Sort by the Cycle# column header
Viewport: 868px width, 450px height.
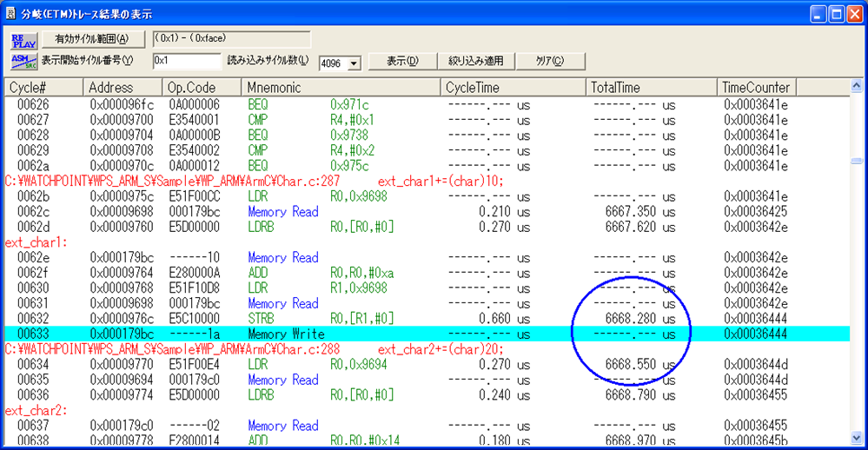tap(43, 88)
